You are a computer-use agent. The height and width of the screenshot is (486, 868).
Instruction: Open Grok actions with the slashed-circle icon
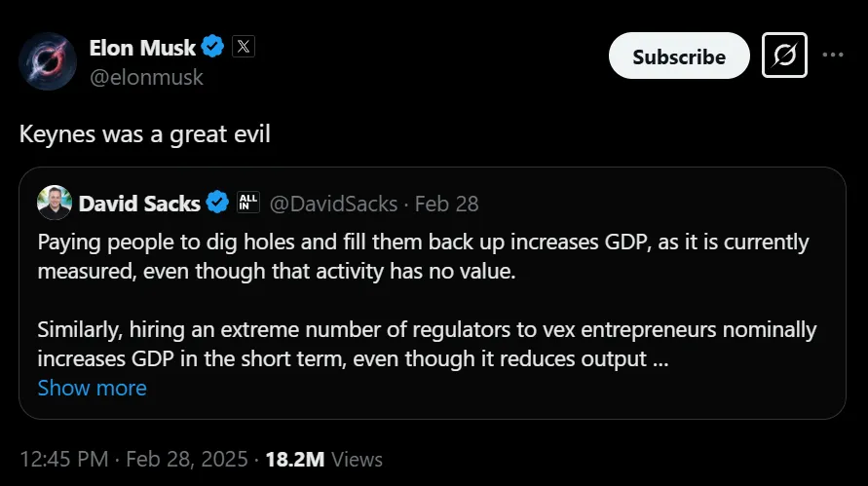coord(783,56)
